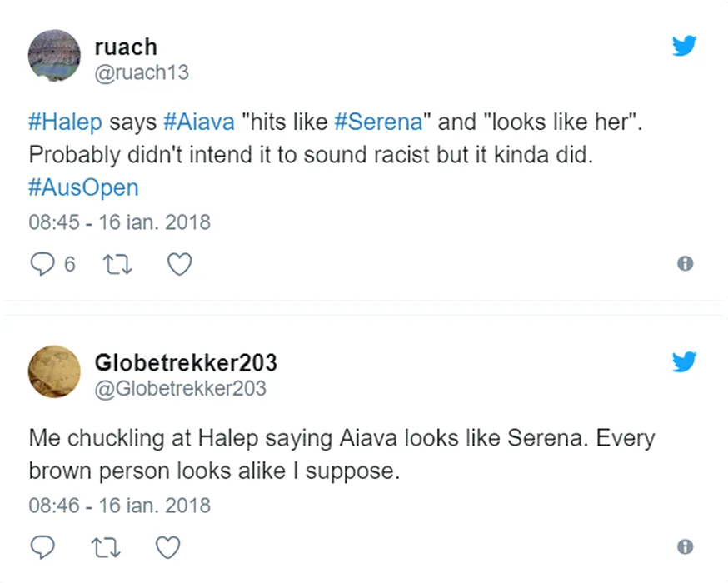
Task: Open the 08:46 - 16 ian. 2018 timestamp
Action: pyautogui.click(x=120, y=506)
